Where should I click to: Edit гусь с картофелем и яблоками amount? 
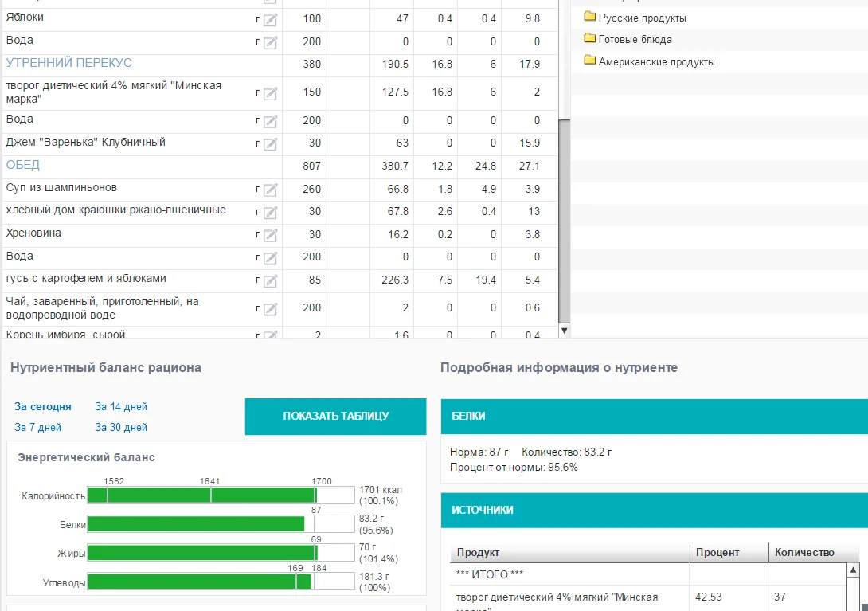[x=270, y=281]
